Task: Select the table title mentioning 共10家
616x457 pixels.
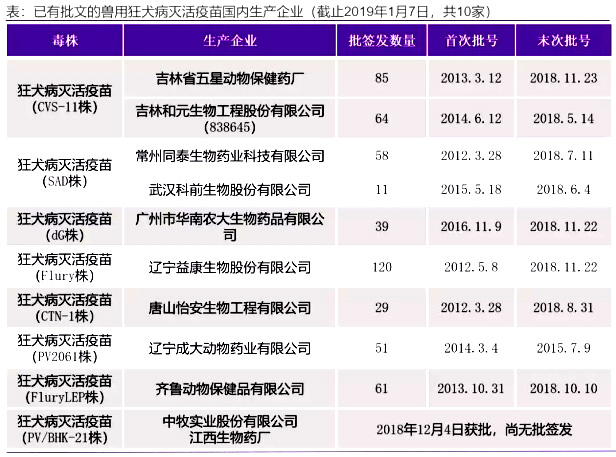Action: [x=249, y=11]
